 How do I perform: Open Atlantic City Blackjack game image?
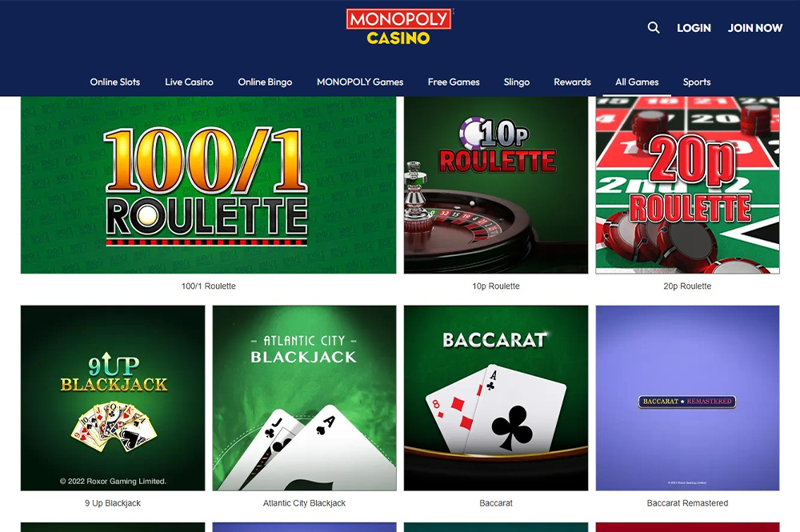point(305,398)
